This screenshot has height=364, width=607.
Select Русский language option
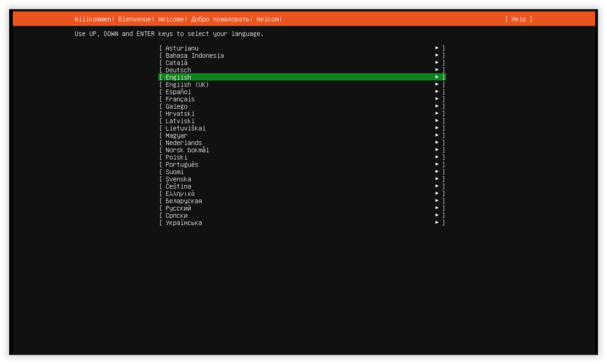click(x=302, y=208)
